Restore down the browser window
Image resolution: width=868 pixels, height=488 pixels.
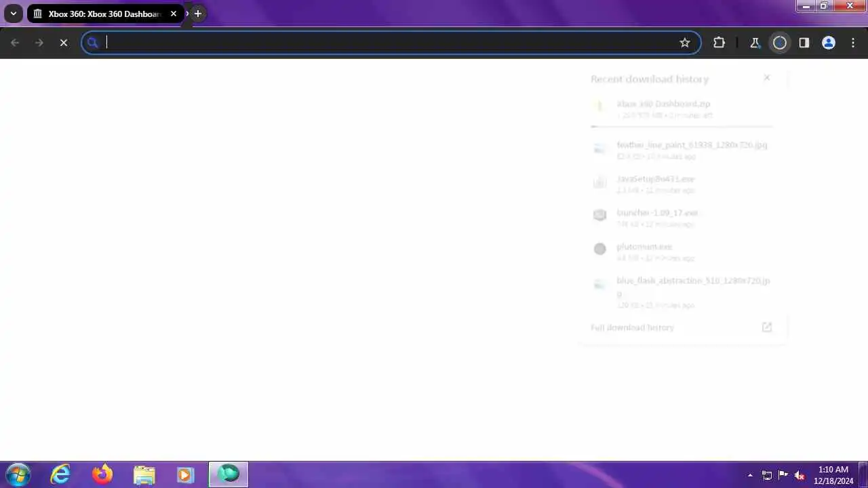click(x=824, y=5)
